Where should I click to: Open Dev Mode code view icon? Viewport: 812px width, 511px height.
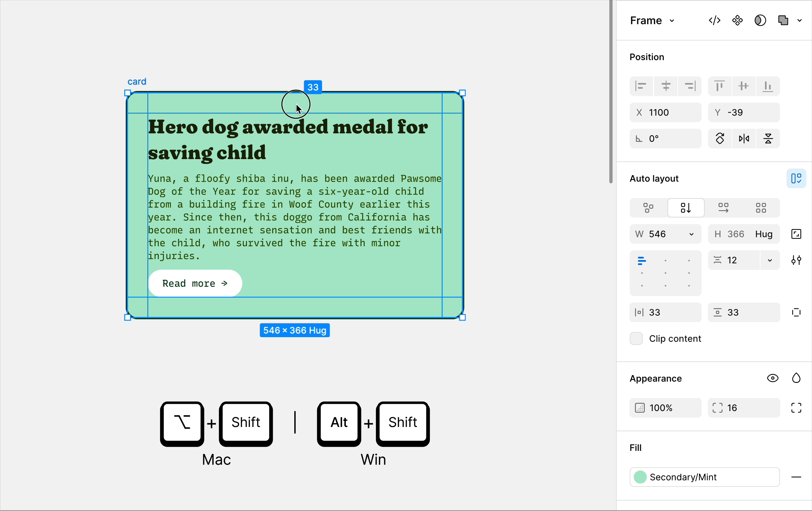pos(715,21)
